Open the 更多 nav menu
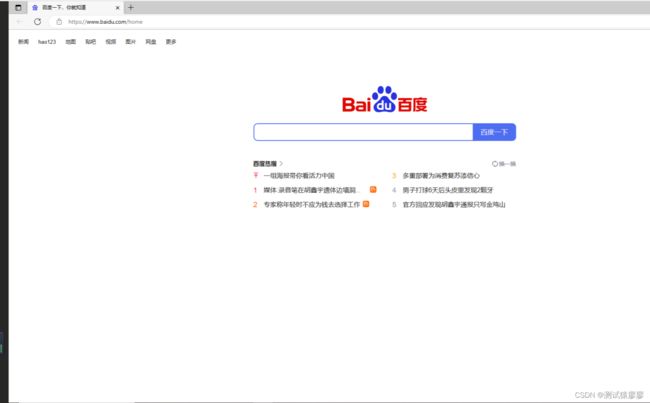650x403 pixels. pyautogui.click(x=171, y=41)
